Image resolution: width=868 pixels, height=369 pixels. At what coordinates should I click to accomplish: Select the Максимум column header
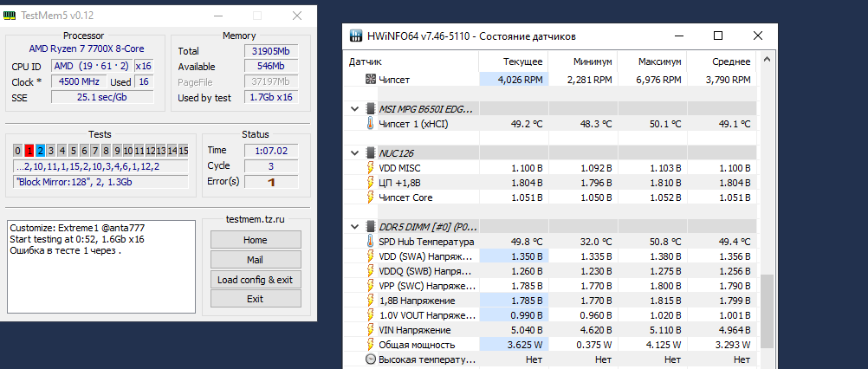pos(652,61)
